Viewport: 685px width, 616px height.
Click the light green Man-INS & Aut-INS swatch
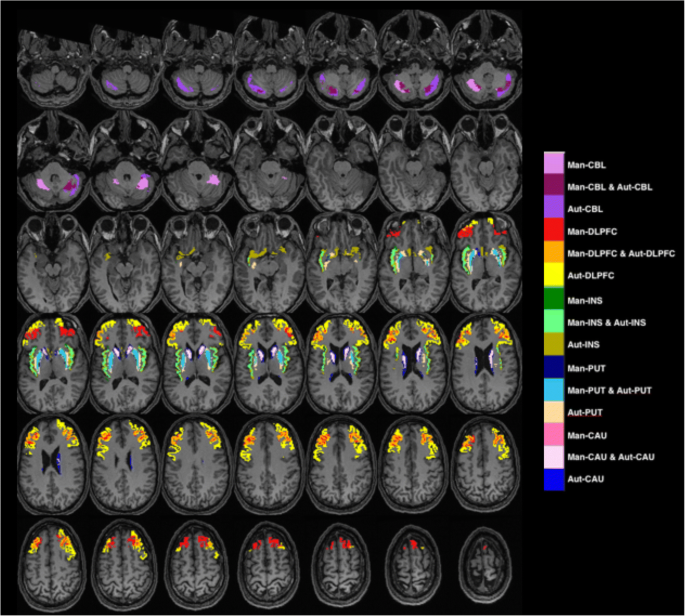554,321
